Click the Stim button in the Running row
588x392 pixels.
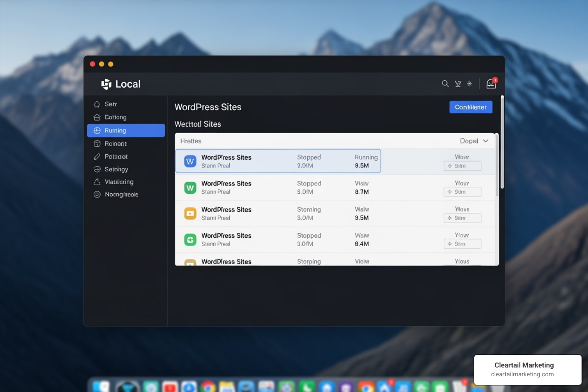[x=462, y=166]
